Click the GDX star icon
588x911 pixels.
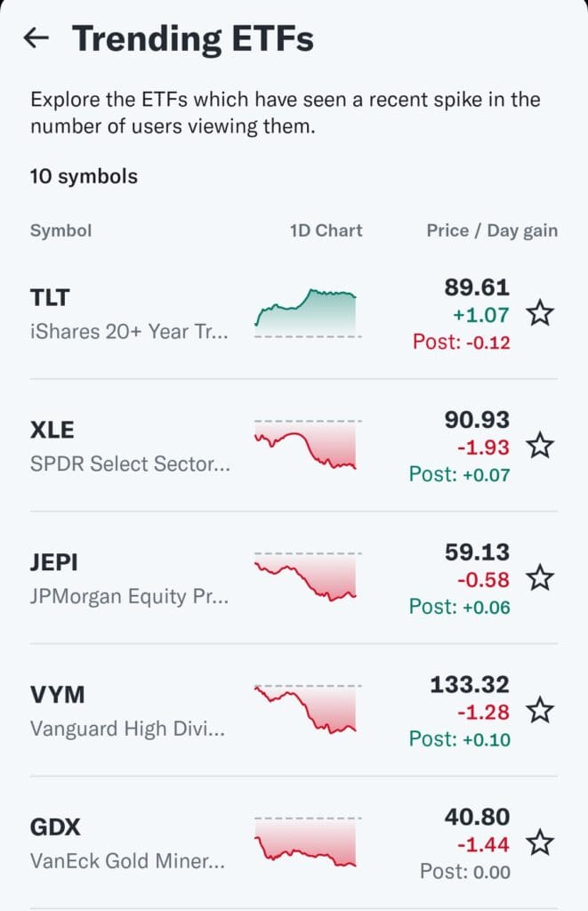[x=540, y=842]
